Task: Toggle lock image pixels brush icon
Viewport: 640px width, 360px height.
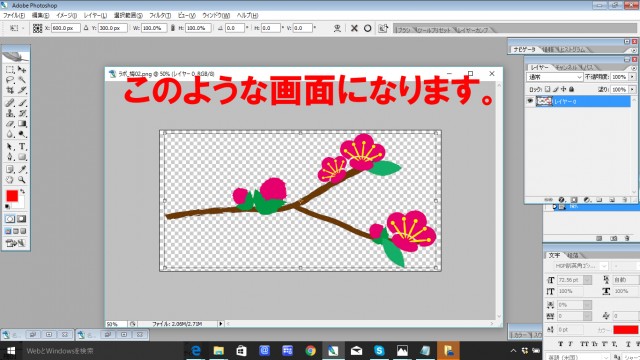Action: click(x=556, y=89)
